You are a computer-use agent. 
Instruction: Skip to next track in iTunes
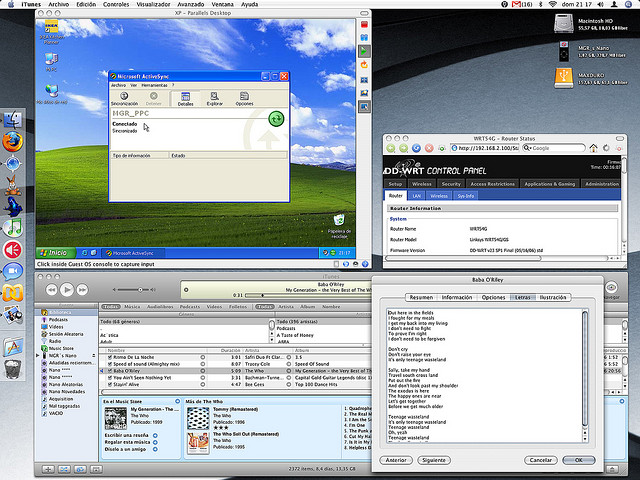(x=82, y=290)
